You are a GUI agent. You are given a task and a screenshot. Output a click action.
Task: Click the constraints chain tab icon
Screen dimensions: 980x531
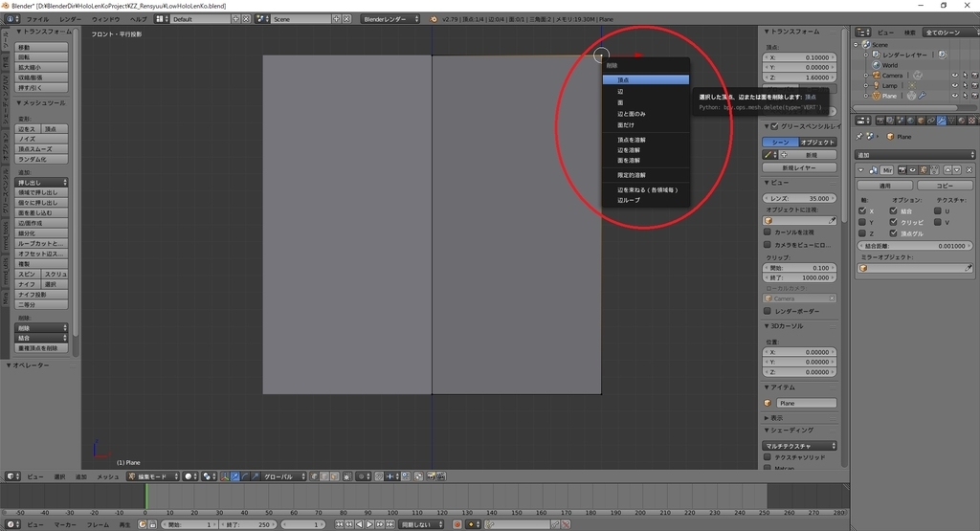pos(930,121)
